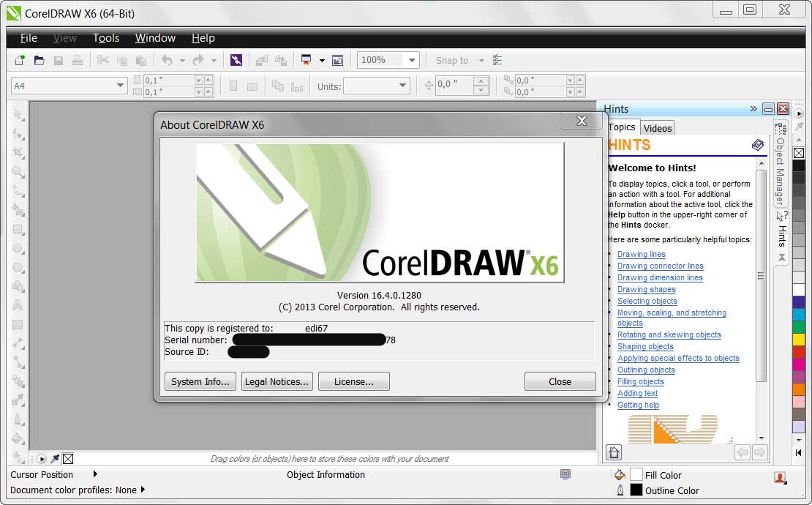Open the Redo history dropdown arrow
Viewport: 812px width, 505px height.
point(214,61)
